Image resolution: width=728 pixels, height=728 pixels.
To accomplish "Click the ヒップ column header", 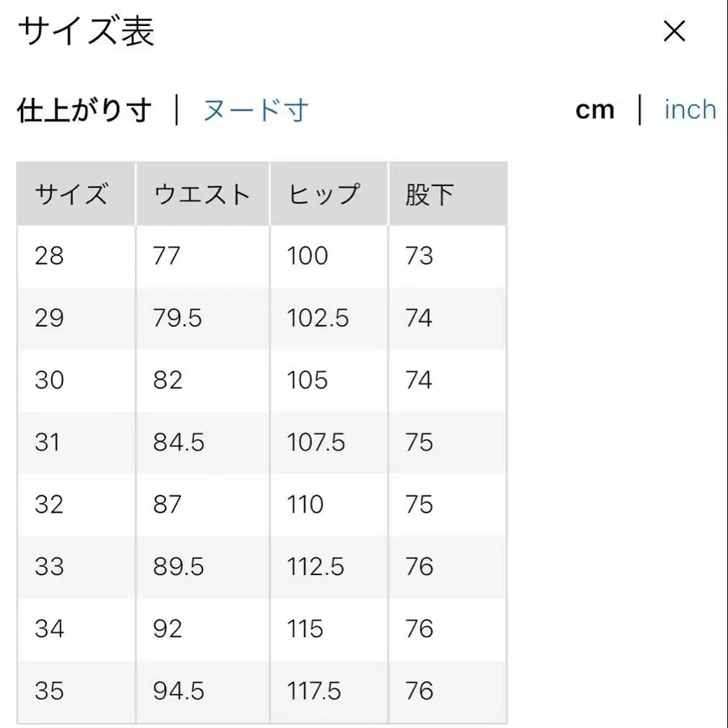I will (x=322, y=193).
